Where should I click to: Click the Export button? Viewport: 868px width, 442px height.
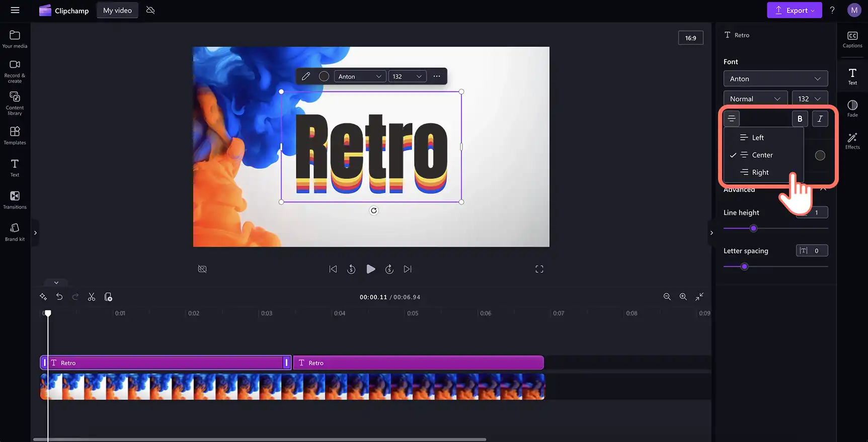[794, 10]
